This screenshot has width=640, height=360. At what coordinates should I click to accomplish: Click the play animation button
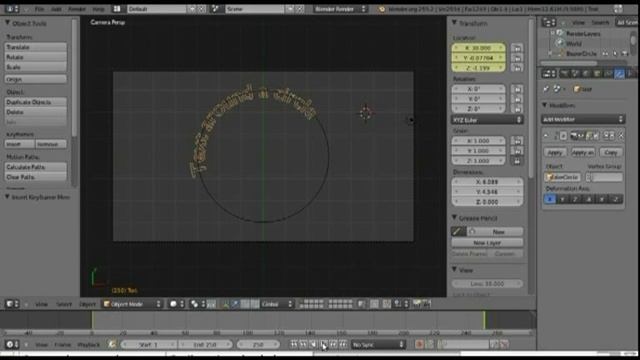(323, 345)
